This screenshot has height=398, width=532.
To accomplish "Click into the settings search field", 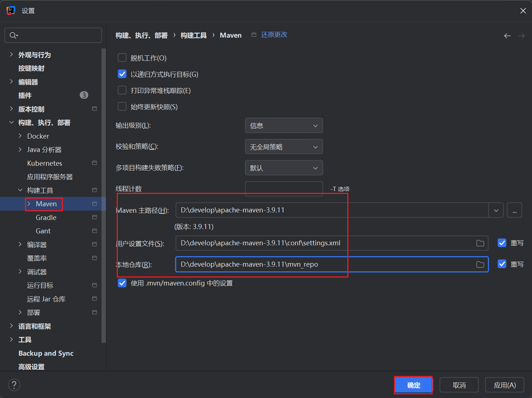I will coord(53,35).
